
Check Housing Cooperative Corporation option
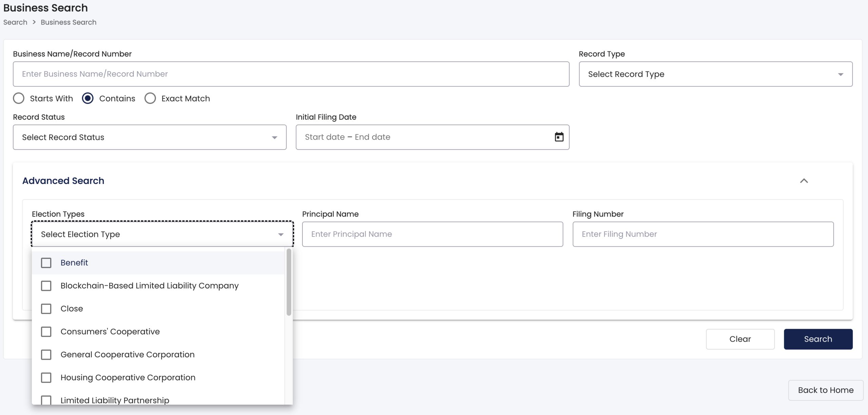46,378
